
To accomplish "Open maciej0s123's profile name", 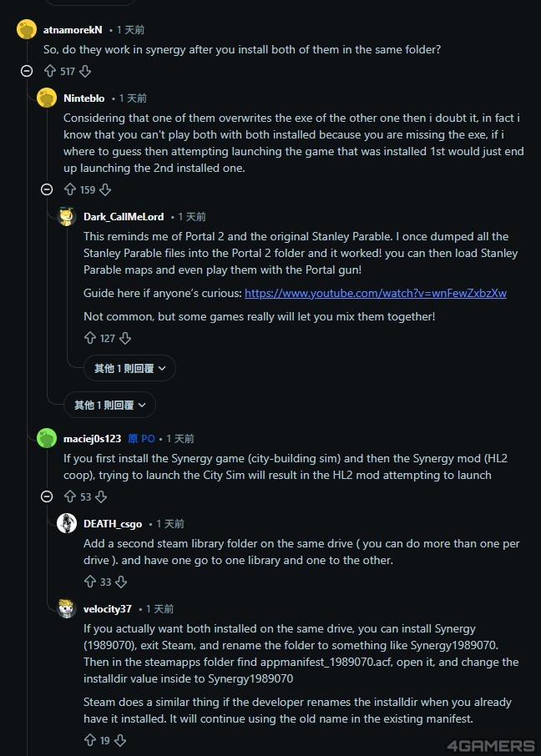I will 92,439.
